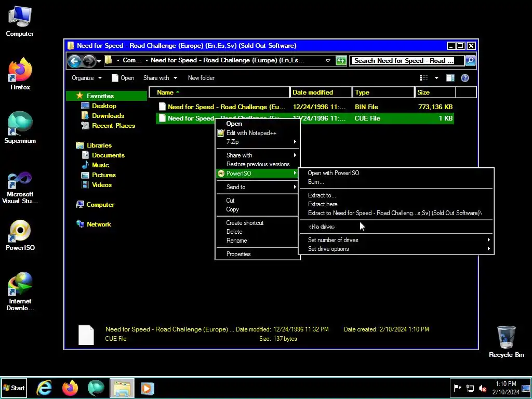Click the Action Center flag tray icon
Image resolution: width=532 pixels, height=399 pixels.
[x=457, y=388]
